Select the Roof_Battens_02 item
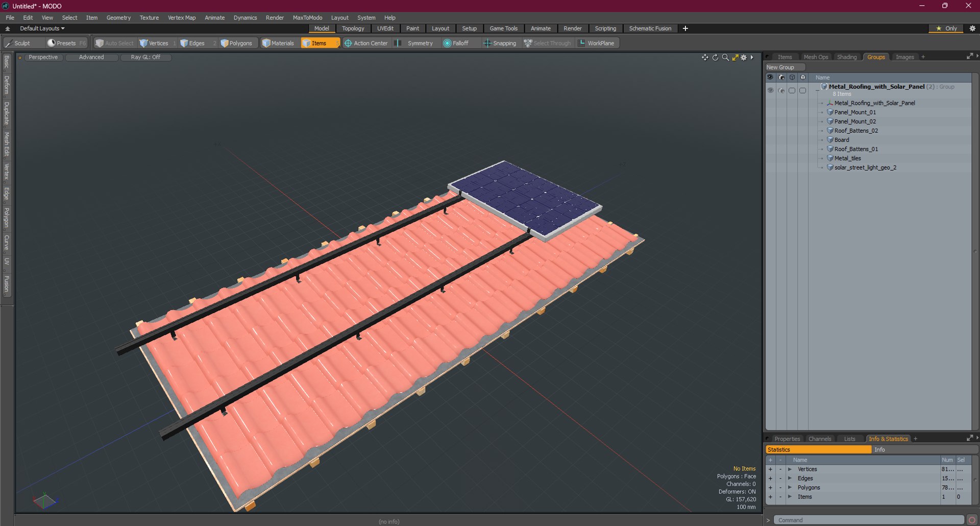980x526 pixels. coord(856,131)
